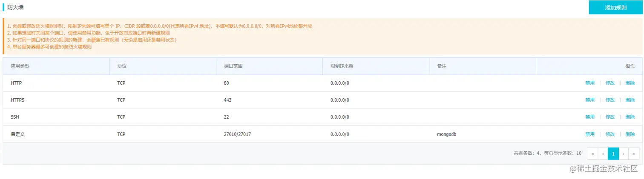Delete the HTTPS firewall rule
This screenshot has width=644, height=179.
[630, 100]
